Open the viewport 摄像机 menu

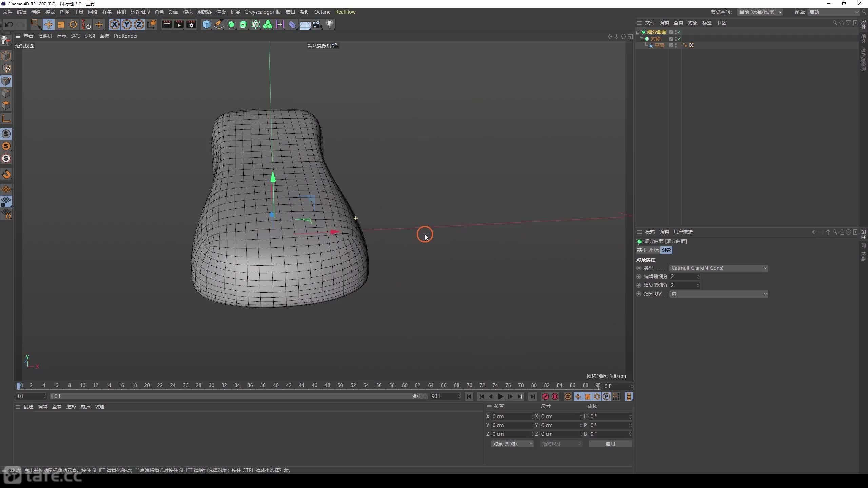(x=45, y=36)
